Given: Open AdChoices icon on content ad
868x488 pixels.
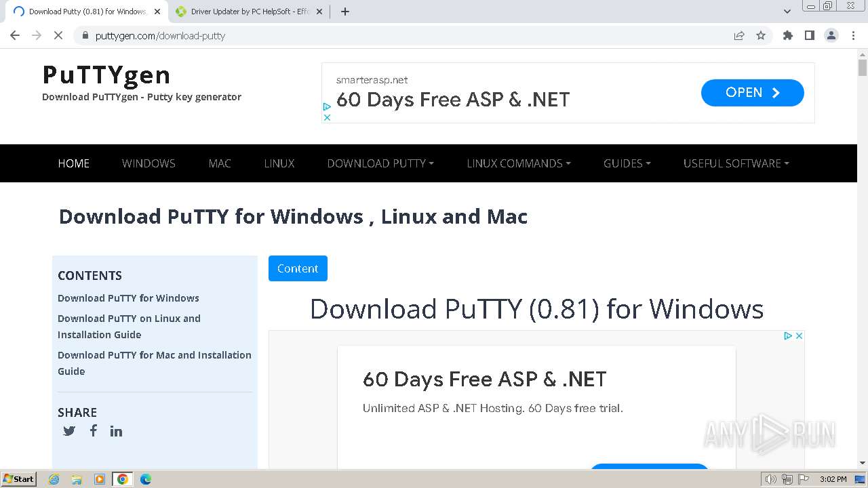Looking at the screenshot, I should [x=789, y=335].
